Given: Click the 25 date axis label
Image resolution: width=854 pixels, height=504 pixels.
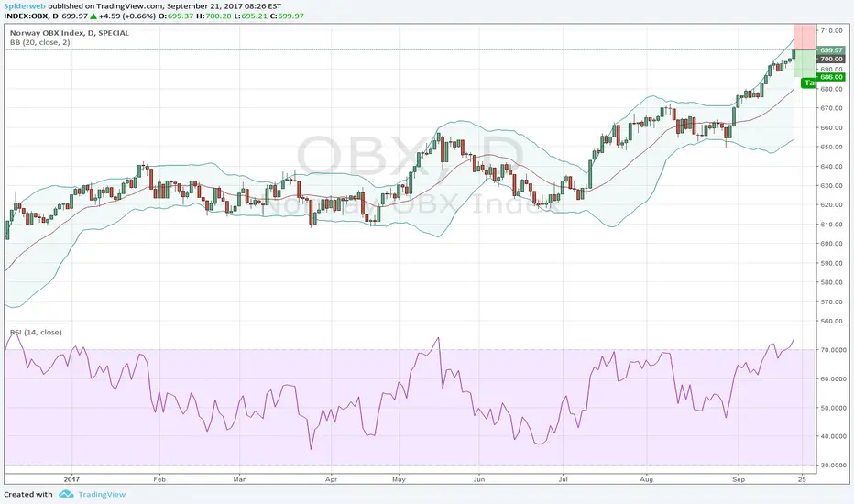Looking at the screenshot, I should click(802, 479).
